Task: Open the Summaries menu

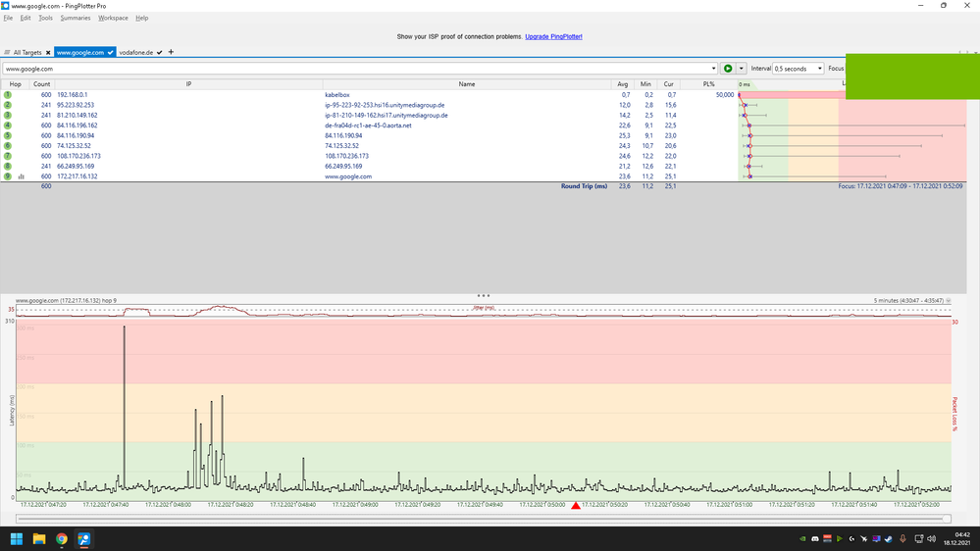Action: pyautogui.click(x=75, y=18)
